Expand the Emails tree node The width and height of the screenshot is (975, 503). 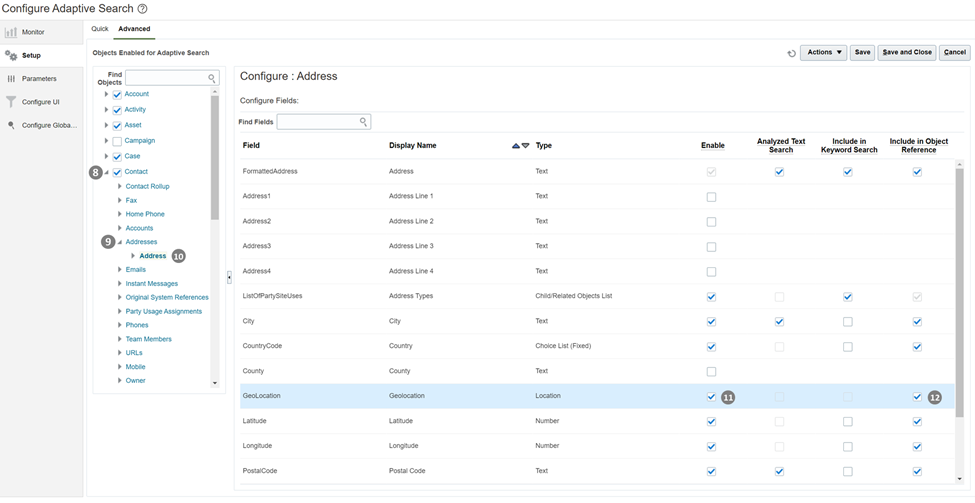pyautogui.click(x=120, y=270)
